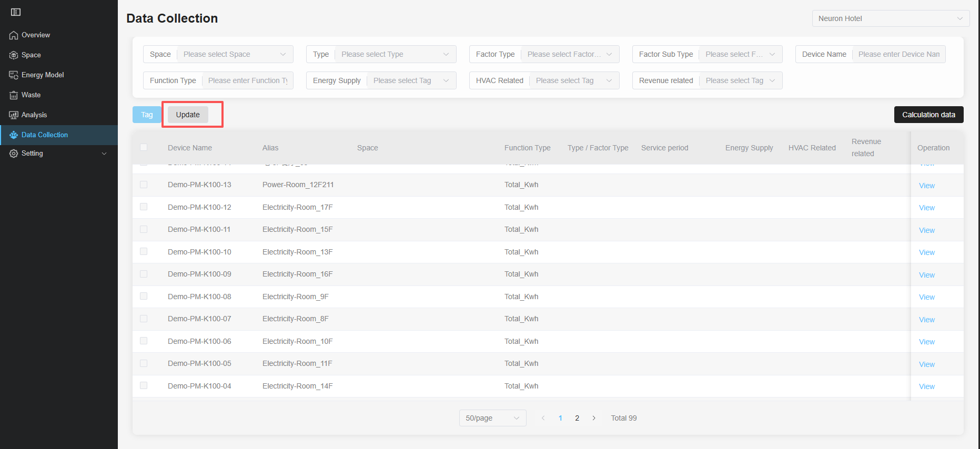Screen dimensions: 980x449
Task: Expand the Setting menu chevron
Action: click(x=104, y=154)
